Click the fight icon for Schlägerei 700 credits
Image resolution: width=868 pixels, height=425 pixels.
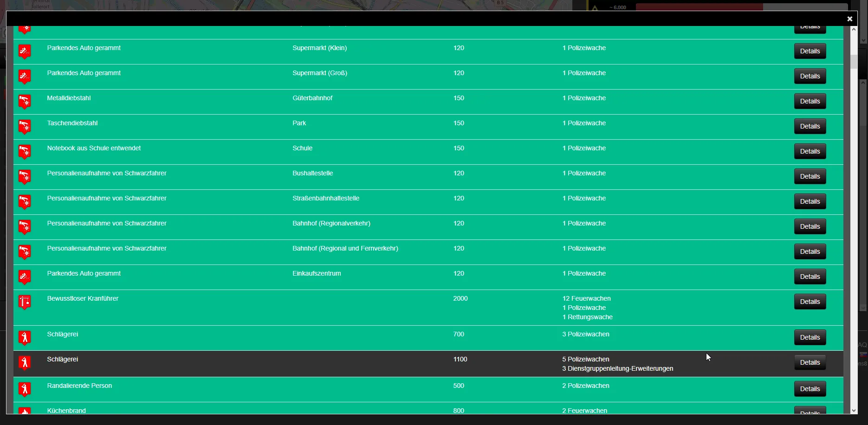pos(25,337)
